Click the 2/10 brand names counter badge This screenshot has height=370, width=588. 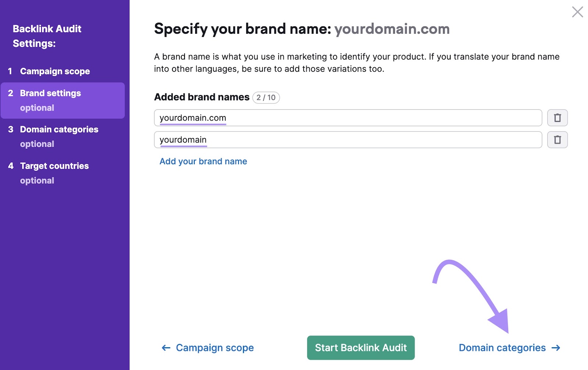(266, 98)
